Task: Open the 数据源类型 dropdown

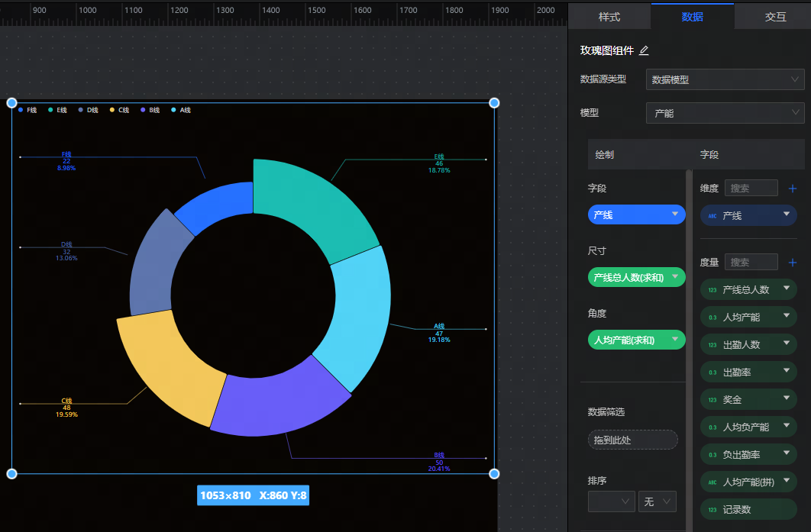Action: click(x=725, y=79)
